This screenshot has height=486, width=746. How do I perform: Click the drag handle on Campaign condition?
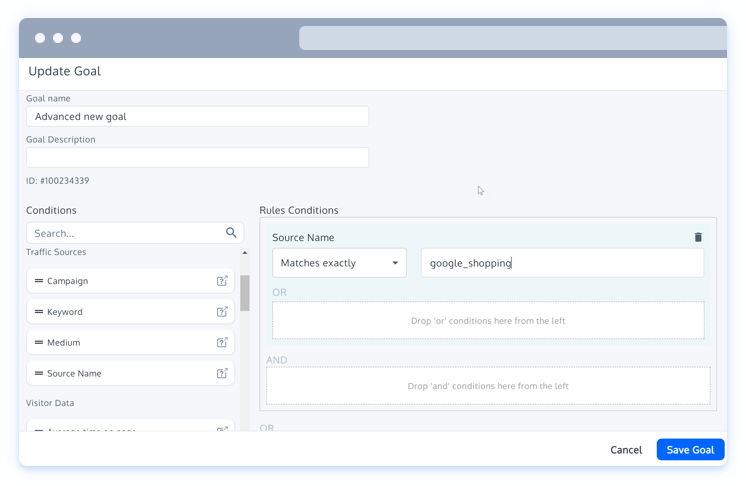pos(39,281)
